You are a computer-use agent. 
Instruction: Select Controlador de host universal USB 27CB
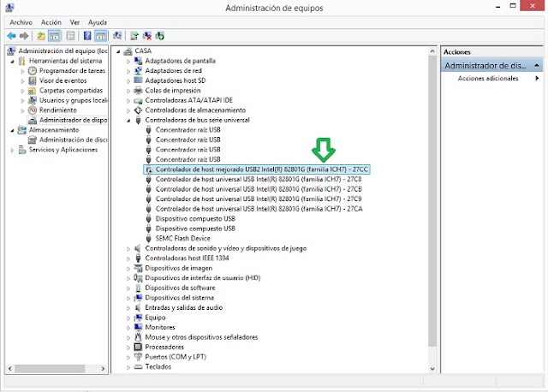point(259,189)
